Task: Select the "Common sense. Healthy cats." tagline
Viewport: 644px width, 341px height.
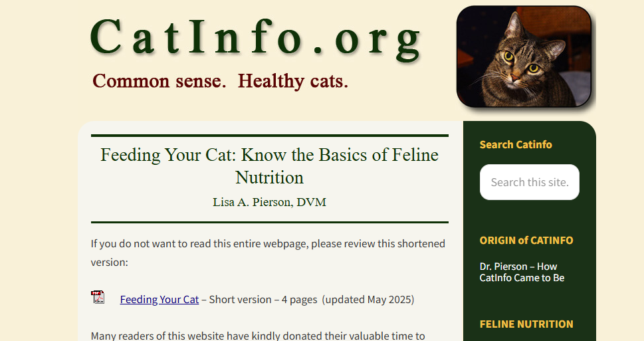Action: tap(220, 81)
